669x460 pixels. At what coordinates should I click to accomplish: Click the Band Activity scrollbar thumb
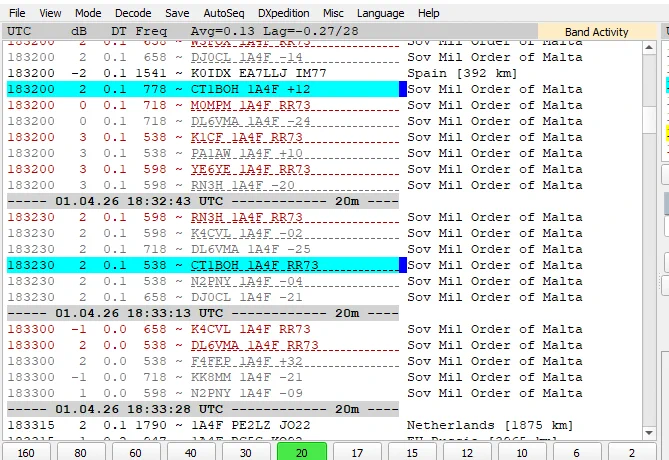click(x=649, y=119)
